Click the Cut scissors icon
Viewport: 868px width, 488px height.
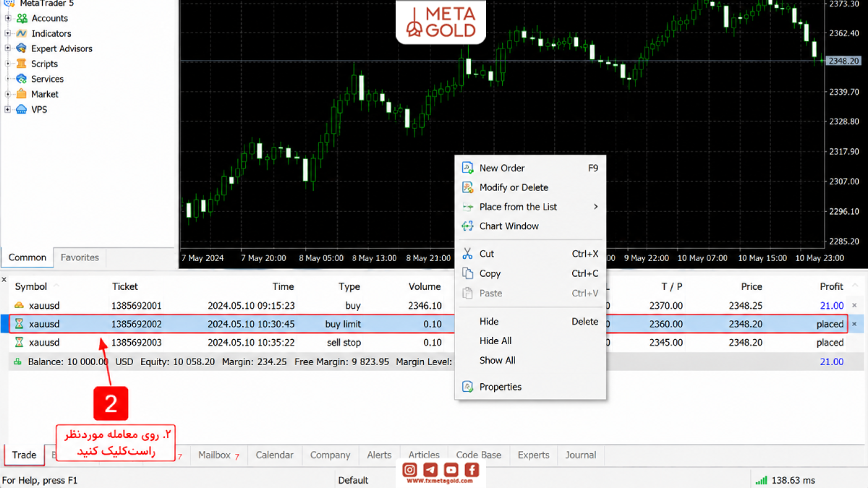[467, 254]
